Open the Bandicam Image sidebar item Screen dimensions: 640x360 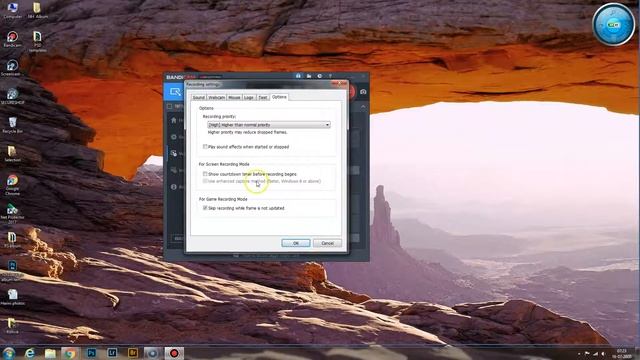tap(174, 170)
